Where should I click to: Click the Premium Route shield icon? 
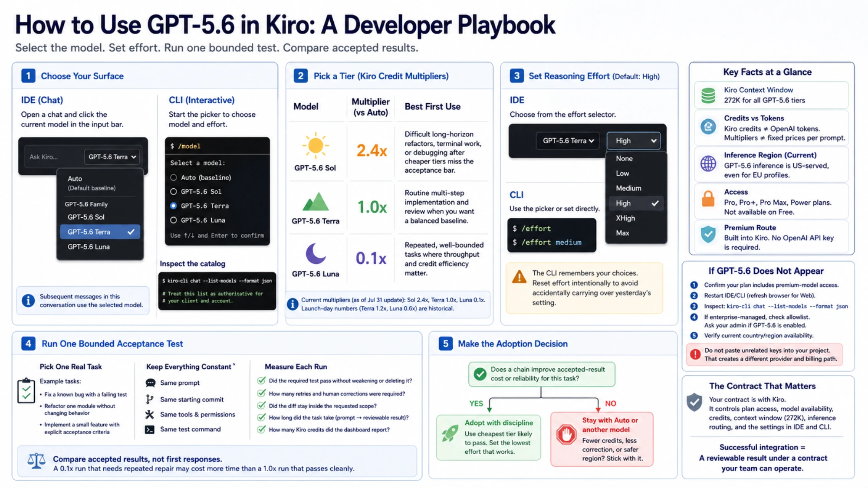pos(708,235)
